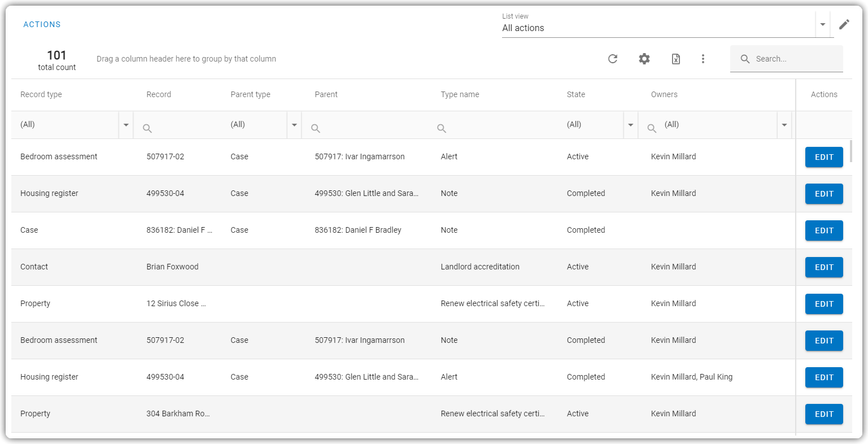Edit the Bedroom assessment Alert row
The image size is (868, 444).
click(x=824, y=157)
